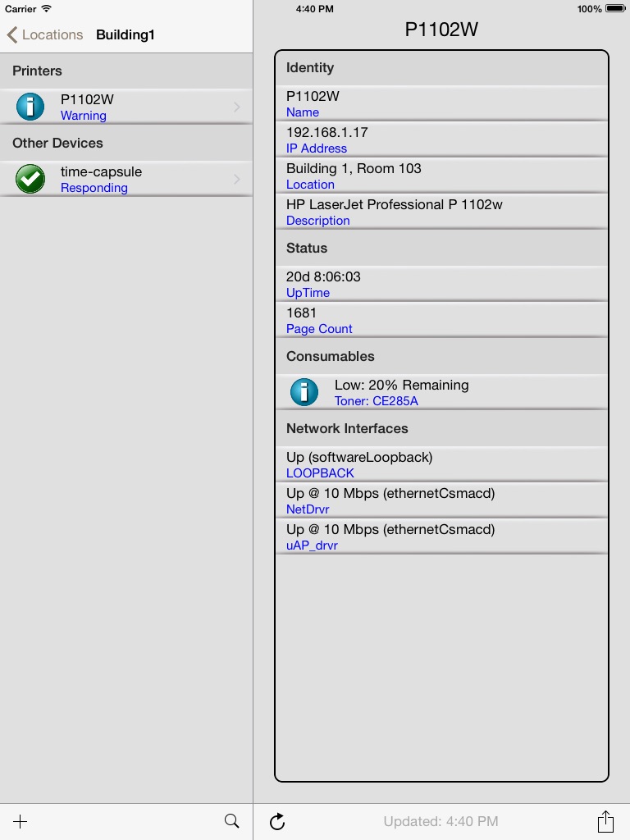
Task: Open search with the magnifier icon
Action: point(231,820)
